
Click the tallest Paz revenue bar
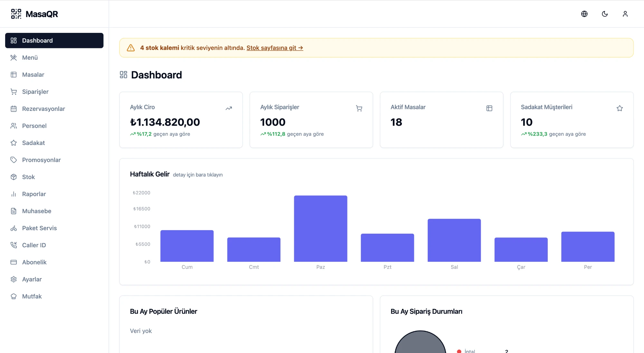pos(321,229)
